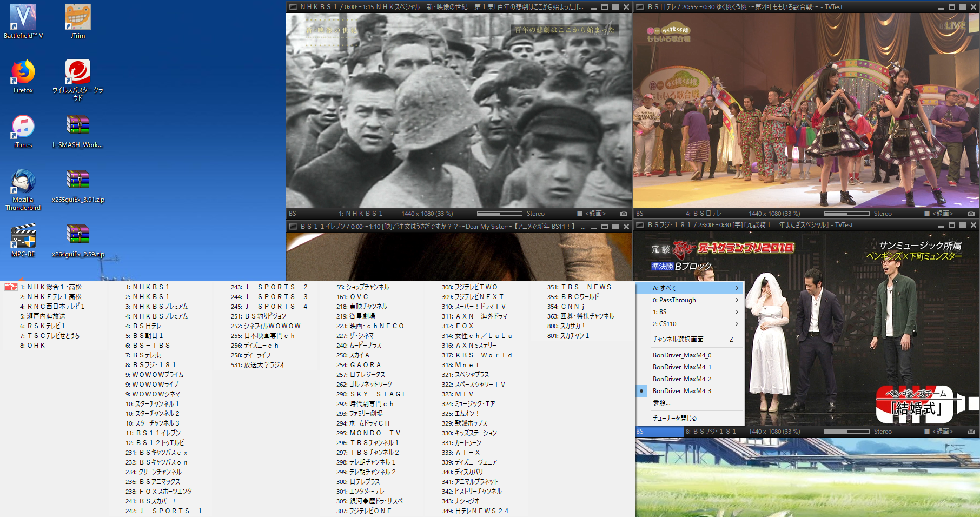Image resolution: width=980 pixels, height=517 pixels.
Task: Open channel selector '4: BS日テレ' in status bar
Action: click(703, 214)
